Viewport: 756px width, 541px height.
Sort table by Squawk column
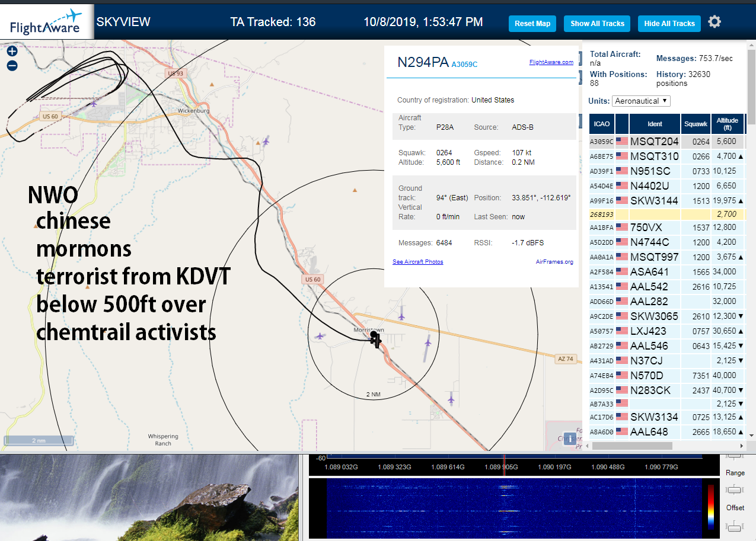(696, 124)
